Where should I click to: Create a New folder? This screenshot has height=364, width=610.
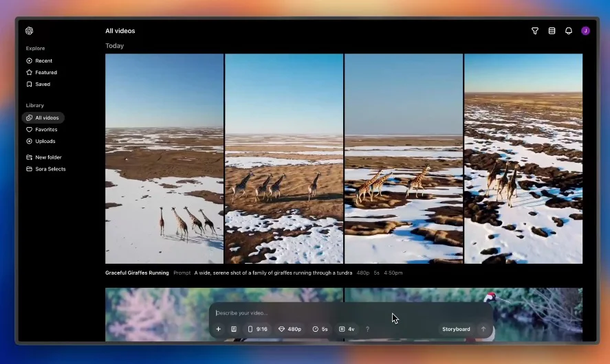[44, 157]
